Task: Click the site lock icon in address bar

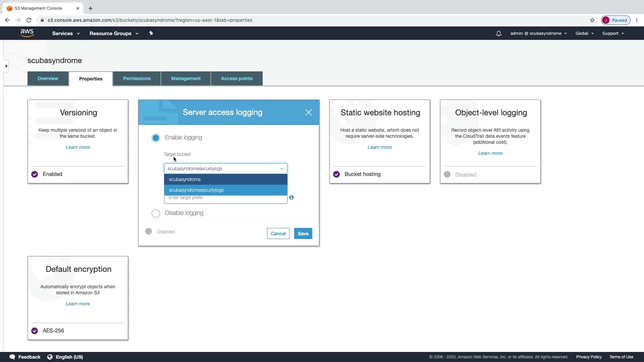Action: click(x=43, y=20)
